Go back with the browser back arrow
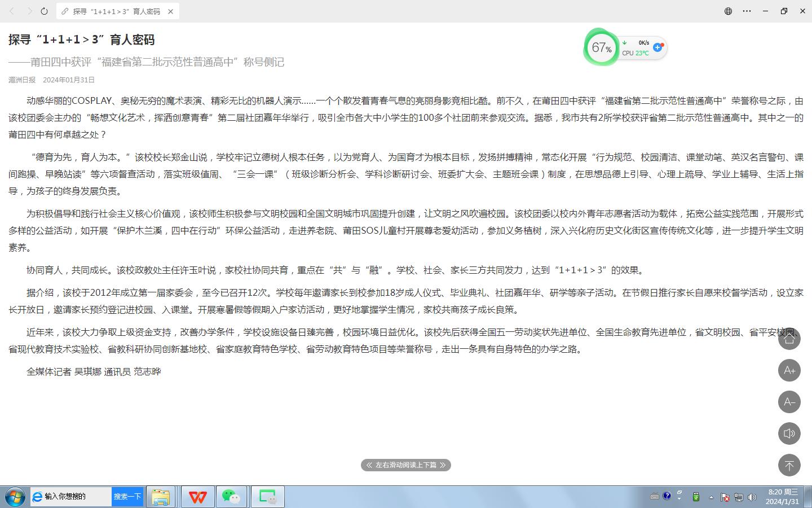The height and width of the screenshot is (508, 812). tap(12, 11)
